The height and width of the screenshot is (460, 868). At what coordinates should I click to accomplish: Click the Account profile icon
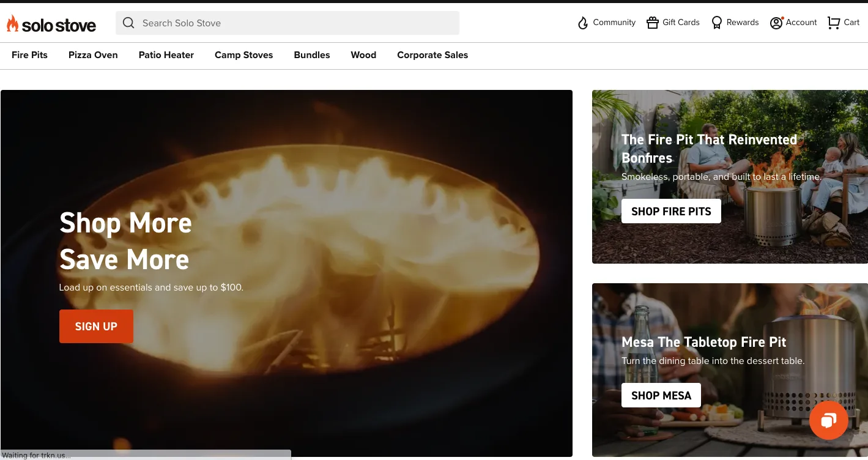(776, 23)
